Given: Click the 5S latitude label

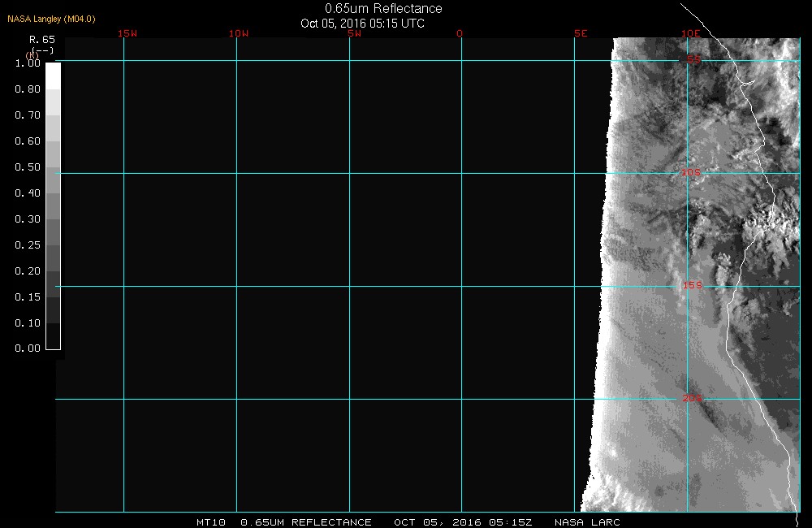Looking at the screenshot, I should point(694,60).
